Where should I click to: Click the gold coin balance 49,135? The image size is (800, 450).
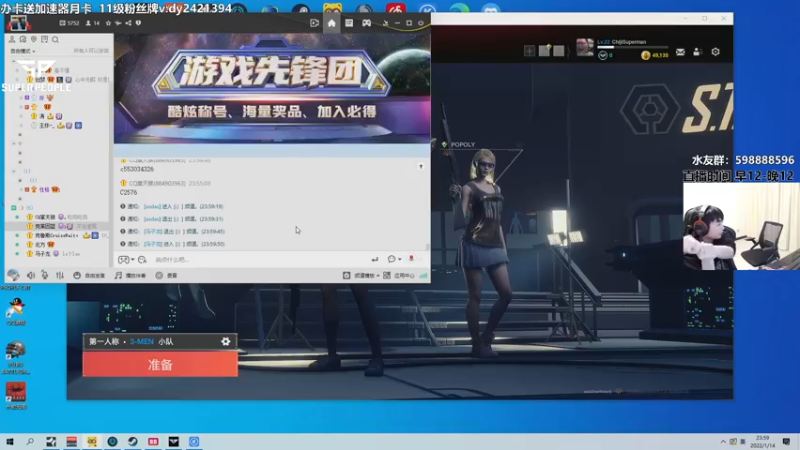coord(655,55)
